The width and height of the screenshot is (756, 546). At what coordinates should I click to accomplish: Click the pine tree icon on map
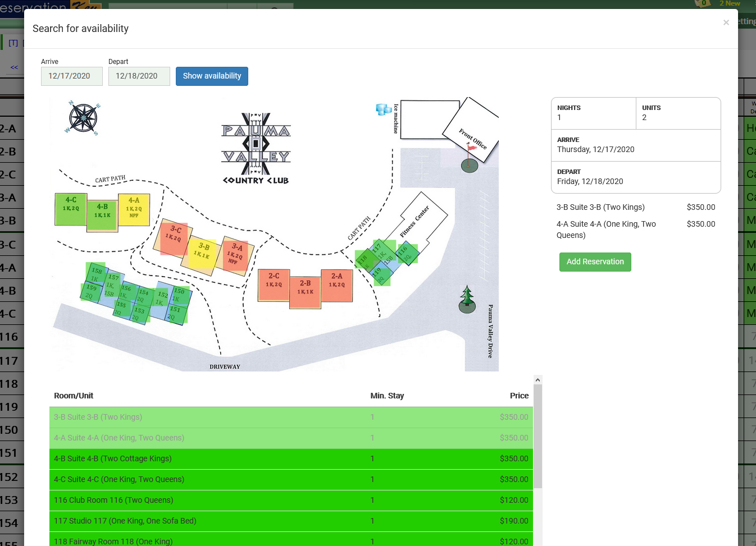coord(467,300)
